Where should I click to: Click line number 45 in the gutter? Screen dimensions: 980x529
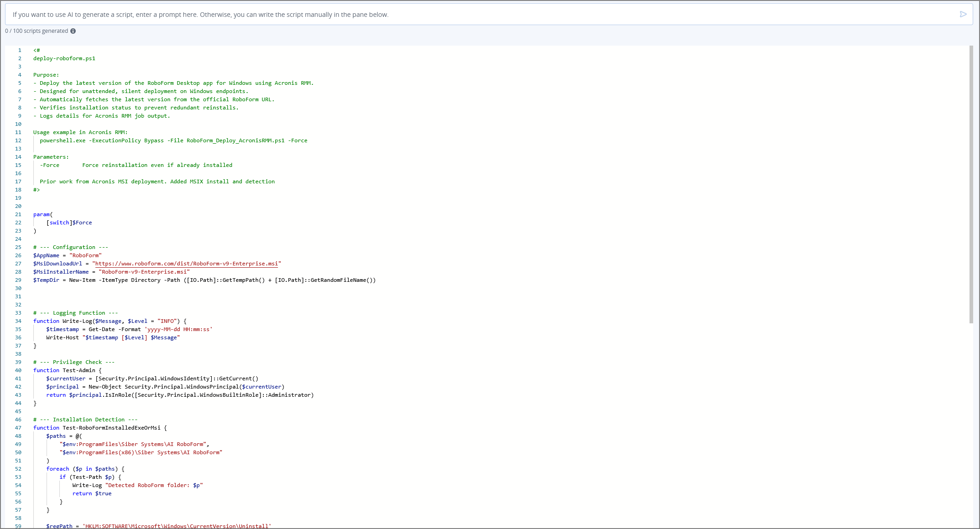coord(18,411)
